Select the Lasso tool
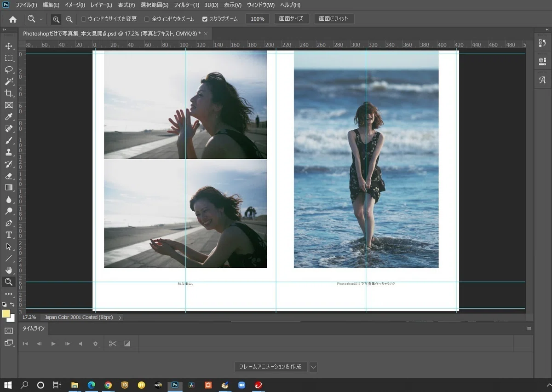This screenshot has height=392, width=552. [x=9, y=70]
